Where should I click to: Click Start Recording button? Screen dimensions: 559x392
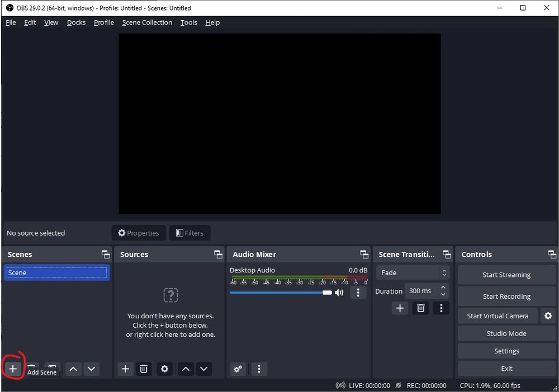coord(506,296)
